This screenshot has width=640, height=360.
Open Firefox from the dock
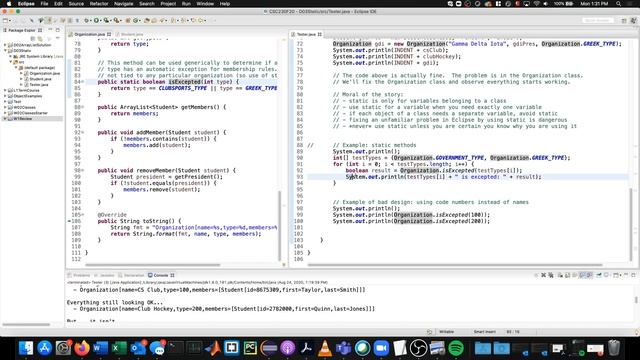pyautogui.click(x=82, y=348)
